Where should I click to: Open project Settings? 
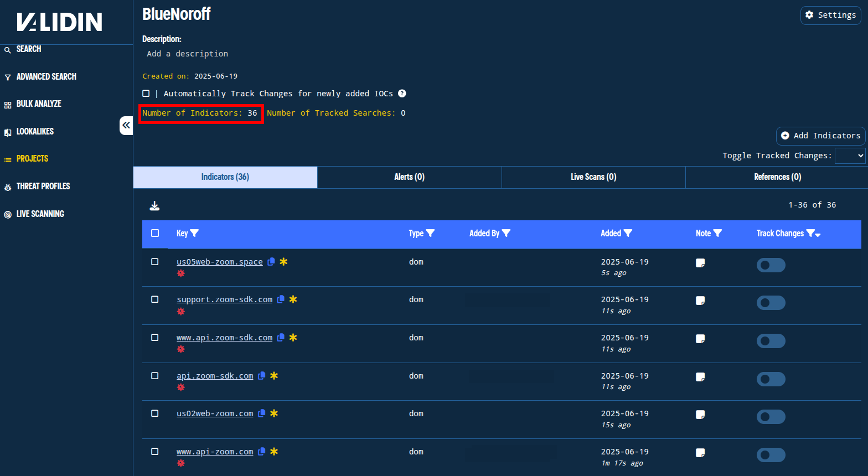(830, 15)
